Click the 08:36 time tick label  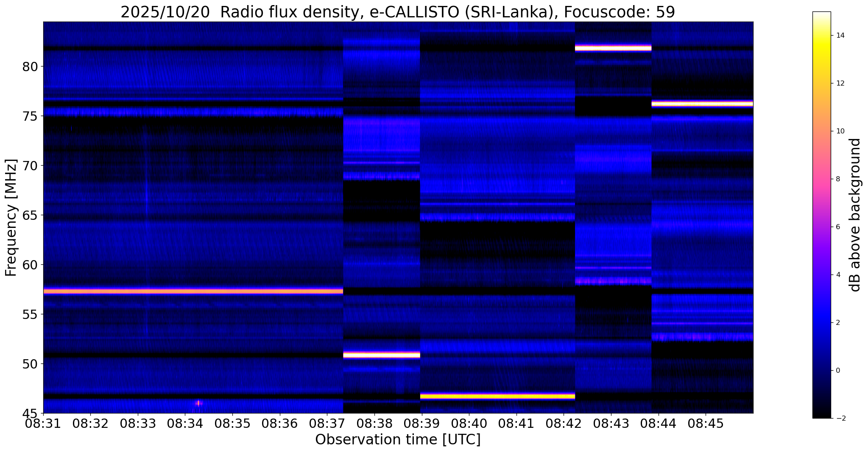pyautogui.click(x=279, y=423)
